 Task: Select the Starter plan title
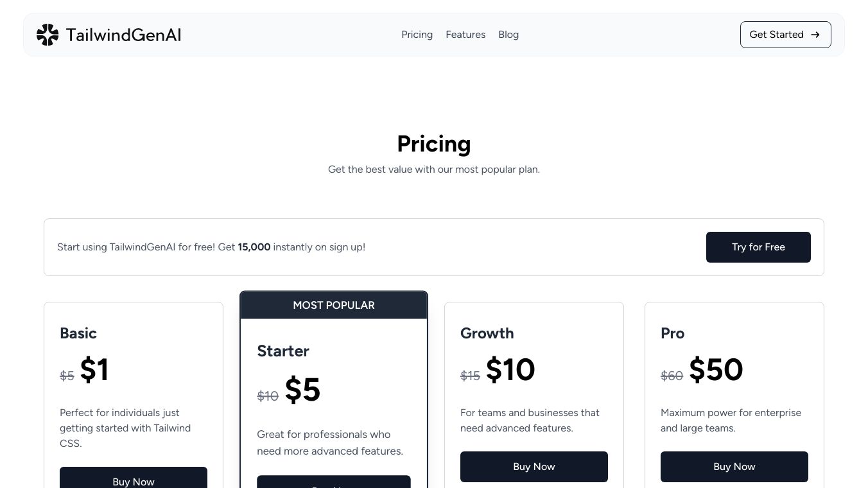point(283,351)
